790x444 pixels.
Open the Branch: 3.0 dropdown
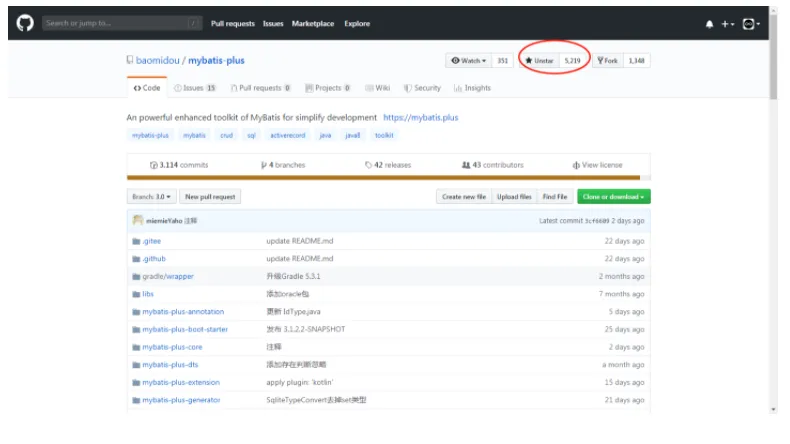point(152,197)
